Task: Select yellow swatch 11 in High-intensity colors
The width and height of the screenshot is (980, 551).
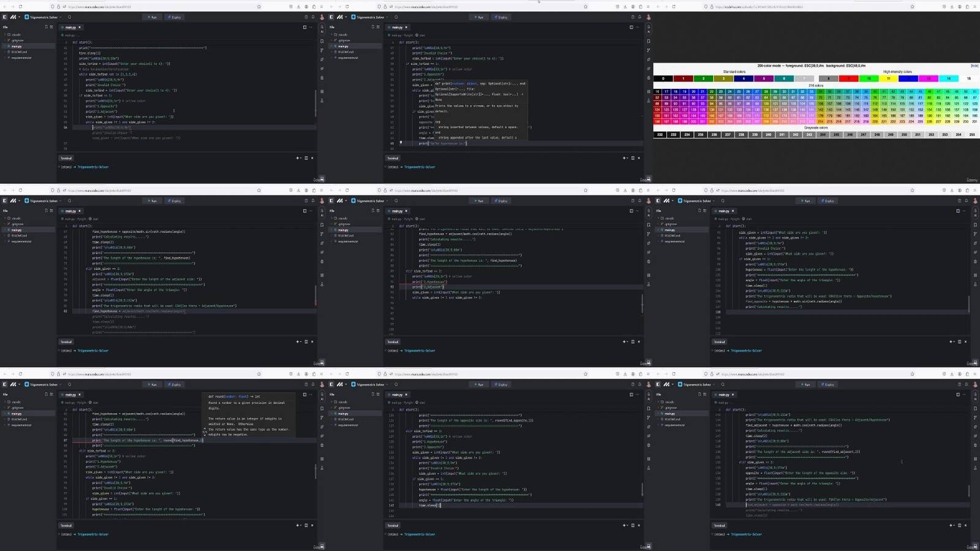Action: (889, 78)
